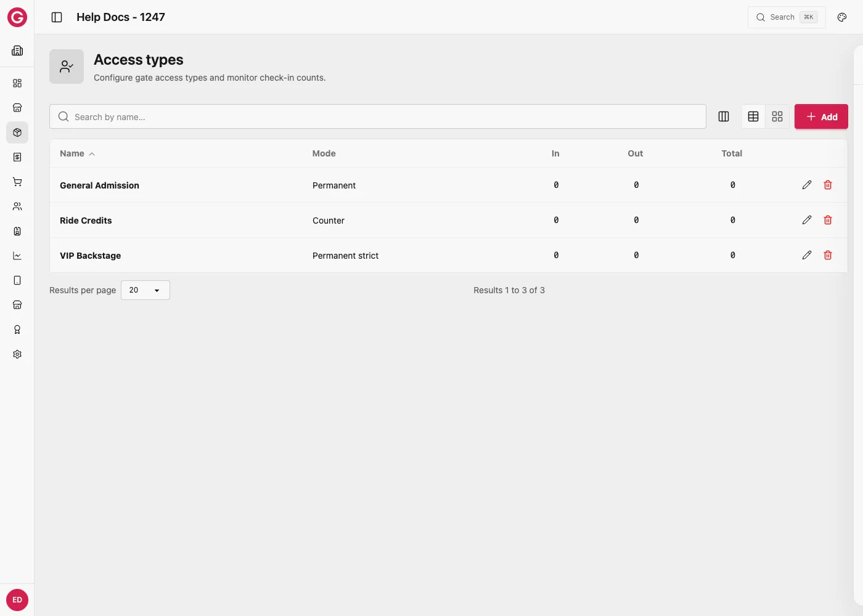This screenshot has height=616, width=863.
Task: Delete the VIP Backstage access type
Action: click(828, 255)
